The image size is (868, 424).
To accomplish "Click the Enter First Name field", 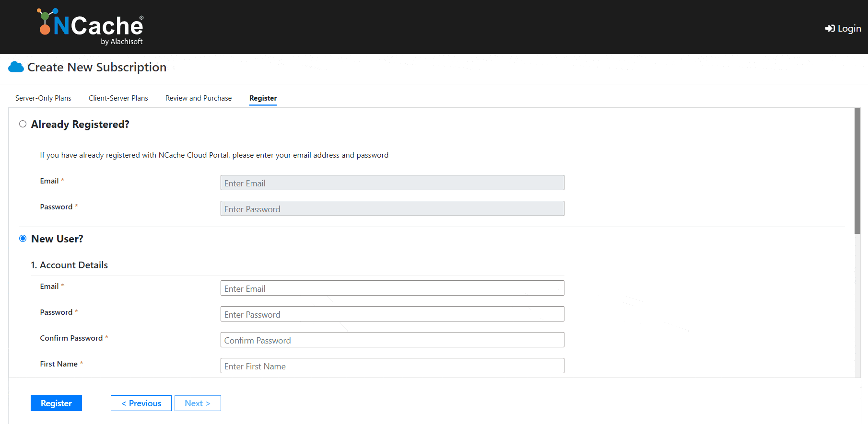I will tap(392, 366).
